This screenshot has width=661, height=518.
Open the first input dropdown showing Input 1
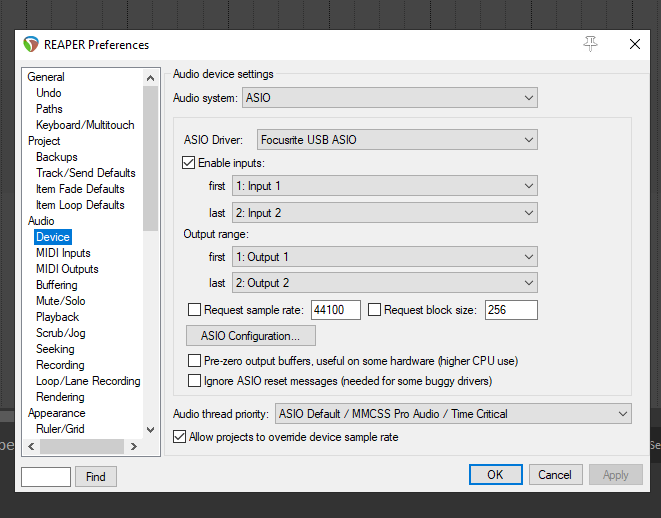(x=384, y=186)
